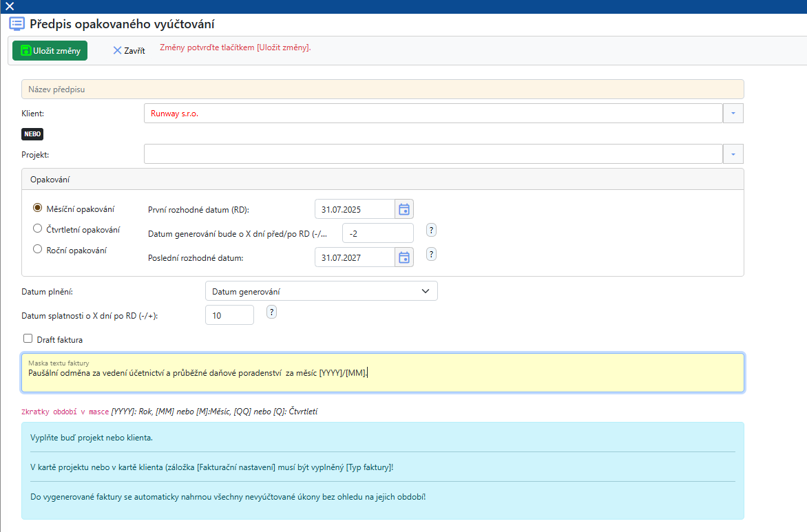Click the Název předpisu input field
Image resolution: width=807 pixels, height=532 pixels.
coord(382,89)
